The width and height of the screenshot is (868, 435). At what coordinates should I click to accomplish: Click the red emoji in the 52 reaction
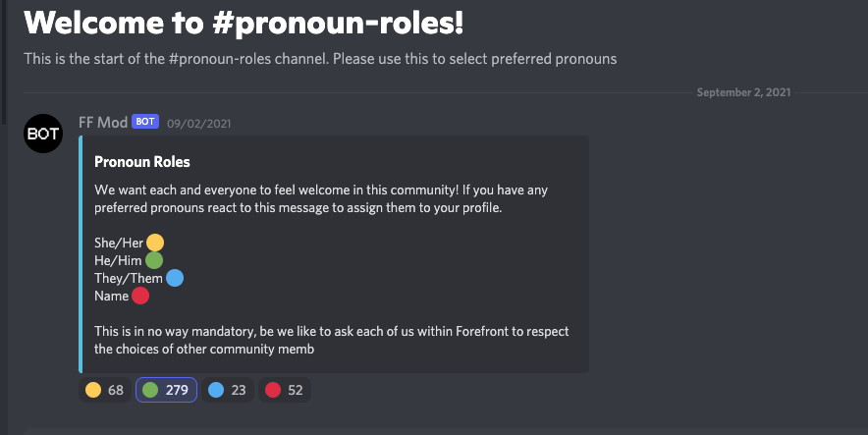point(273,390)
